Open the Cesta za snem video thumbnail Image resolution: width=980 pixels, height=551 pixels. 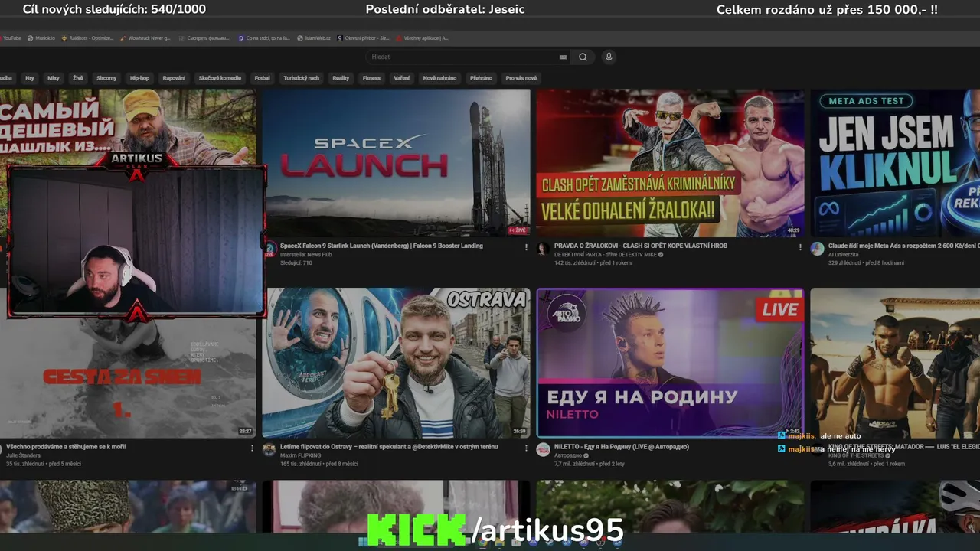point(128,377)
